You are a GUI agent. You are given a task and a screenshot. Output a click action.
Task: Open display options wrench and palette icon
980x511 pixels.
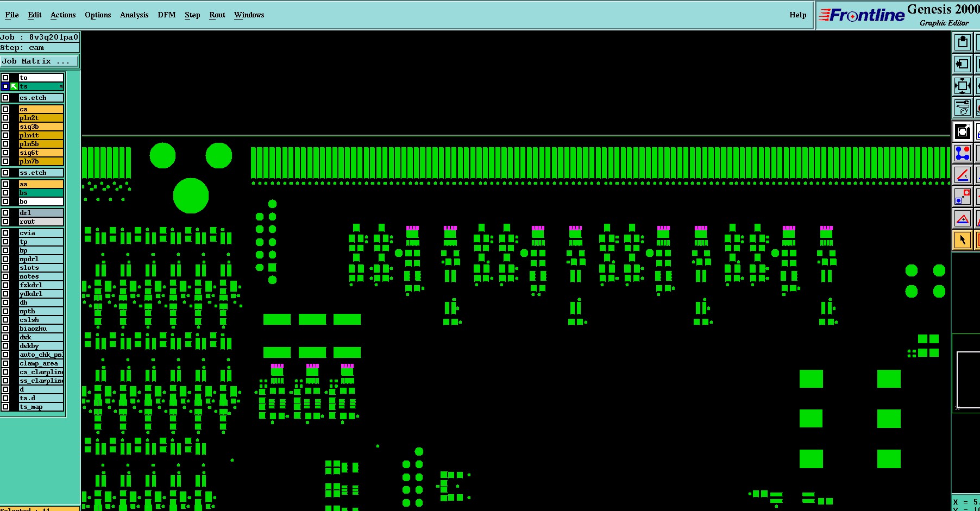point(962,107)
